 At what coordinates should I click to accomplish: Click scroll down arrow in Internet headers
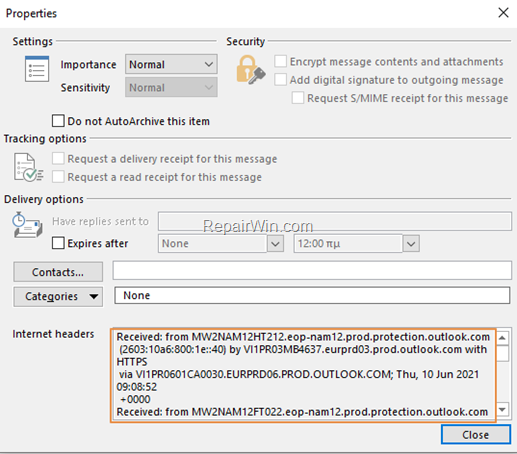pyautogui.click(x=502, y=409)
